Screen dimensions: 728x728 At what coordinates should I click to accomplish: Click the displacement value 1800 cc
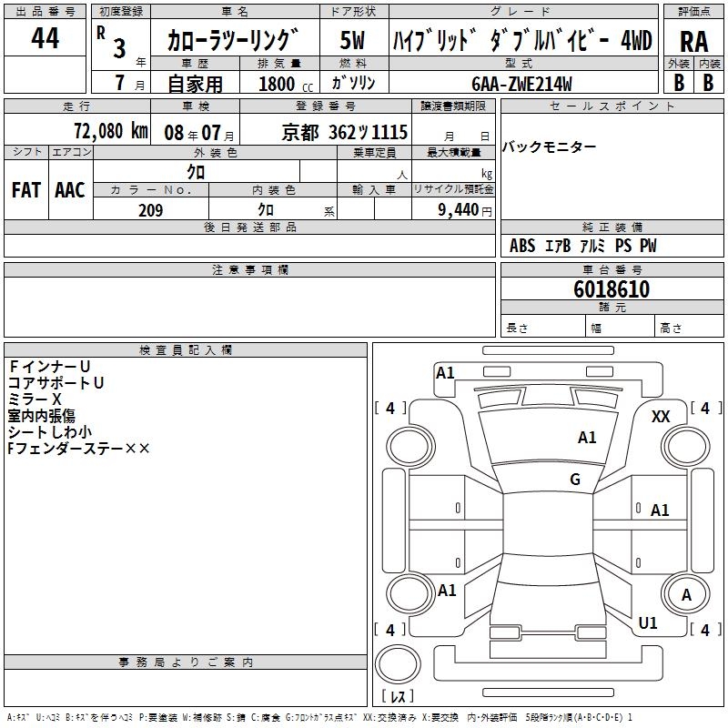[286, 84]
